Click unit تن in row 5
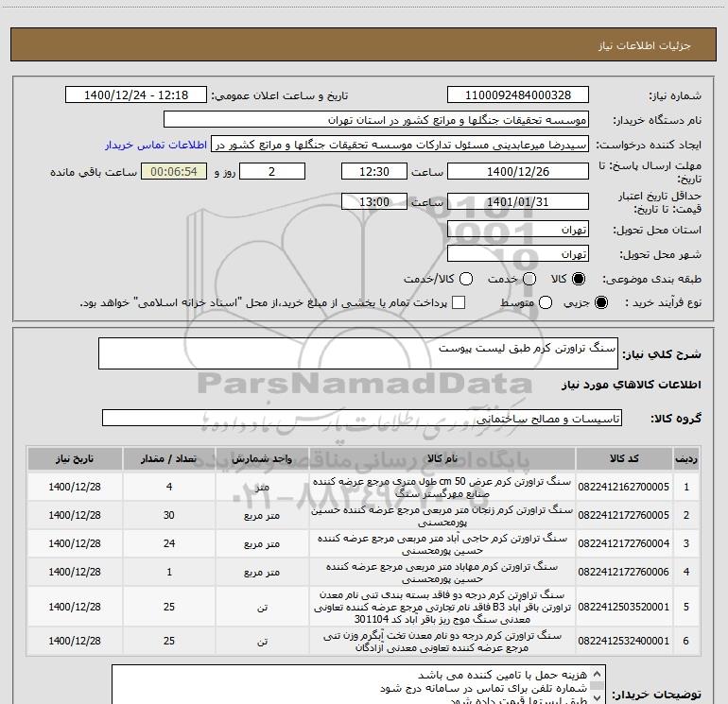 (262, 607)
